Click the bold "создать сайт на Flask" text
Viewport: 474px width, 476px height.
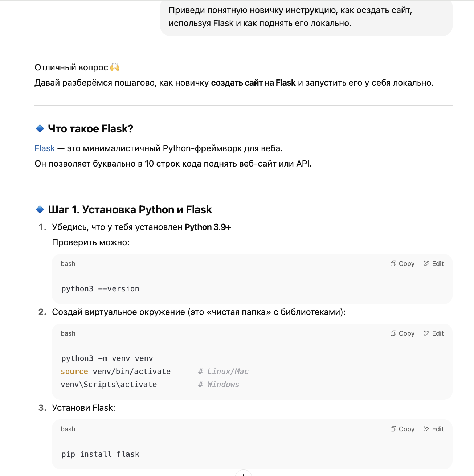(x=253, y=83)
